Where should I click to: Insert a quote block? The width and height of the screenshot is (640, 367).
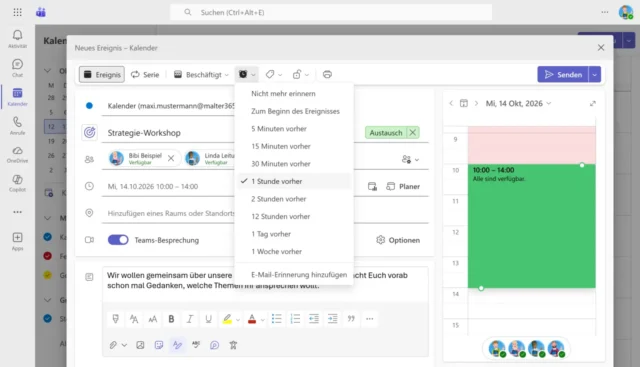pos(351,319)
